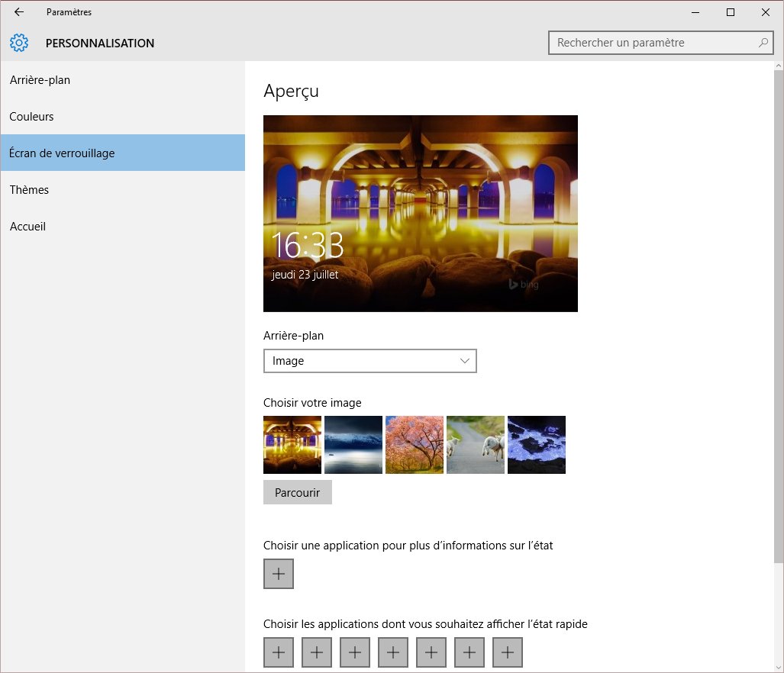Open the Arrière-plan Image dropdown
Viewport: 784px width, 673px height.
(369, 361)
